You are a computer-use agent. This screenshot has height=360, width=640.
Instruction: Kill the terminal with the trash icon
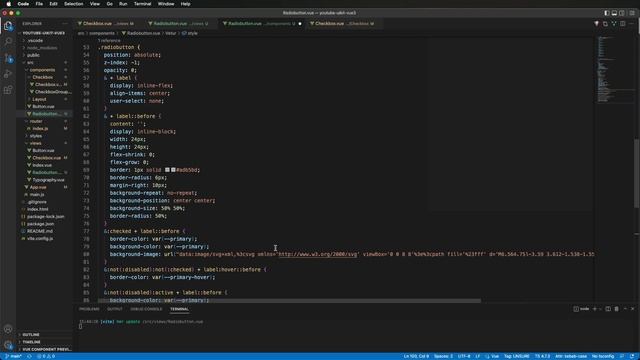[616, 309]
